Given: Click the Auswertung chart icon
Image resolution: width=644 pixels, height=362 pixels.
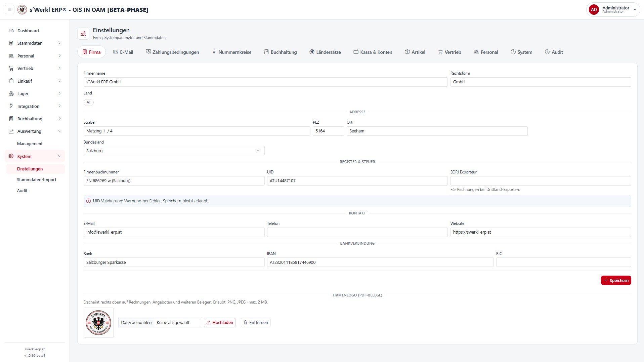Looking at the screenshot, I should (x=11, y=131).
